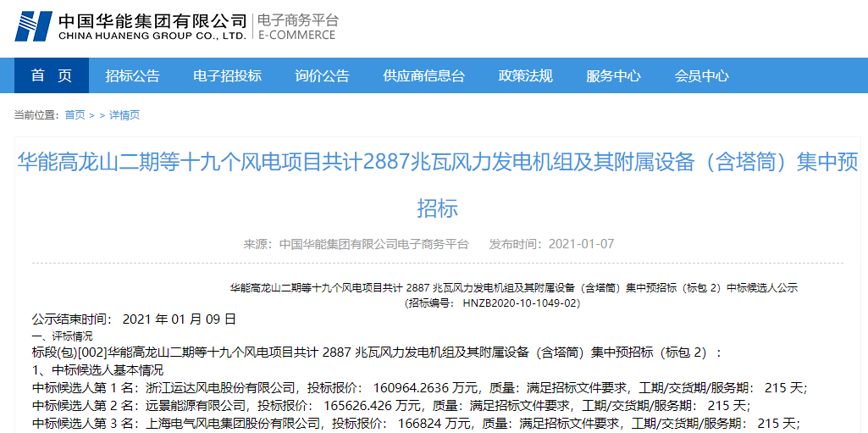The height and width of the screenshot is (433, 868).
Task: Click the 标段(包)[002] section line
Action: point(377,353)
